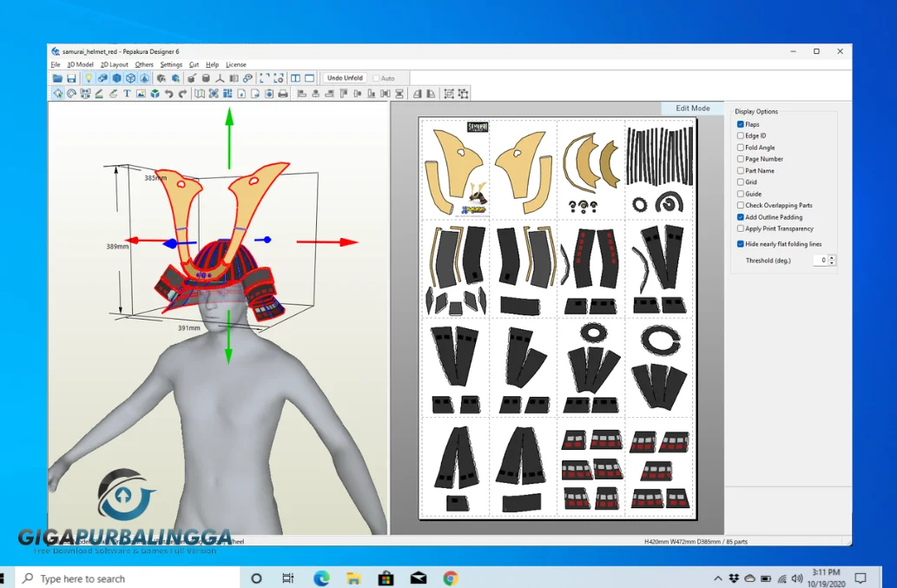
Task: Click the Threshold (deg.) value field
Action: (821, 261)
